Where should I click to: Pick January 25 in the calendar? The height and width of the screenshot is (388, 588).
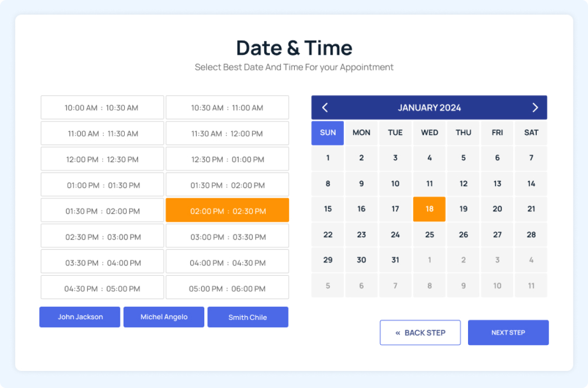(x=429, y=235)
